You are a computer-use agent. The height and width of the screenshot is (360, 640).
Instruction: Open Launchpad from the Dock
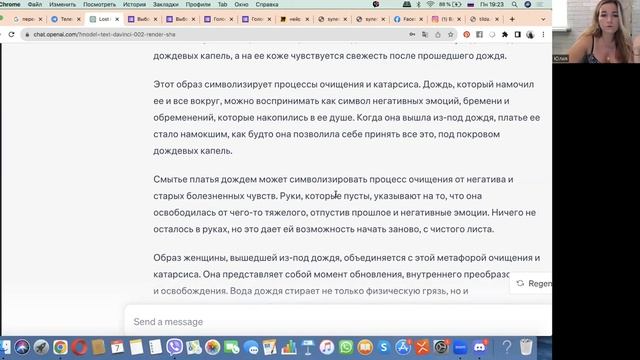41,347
